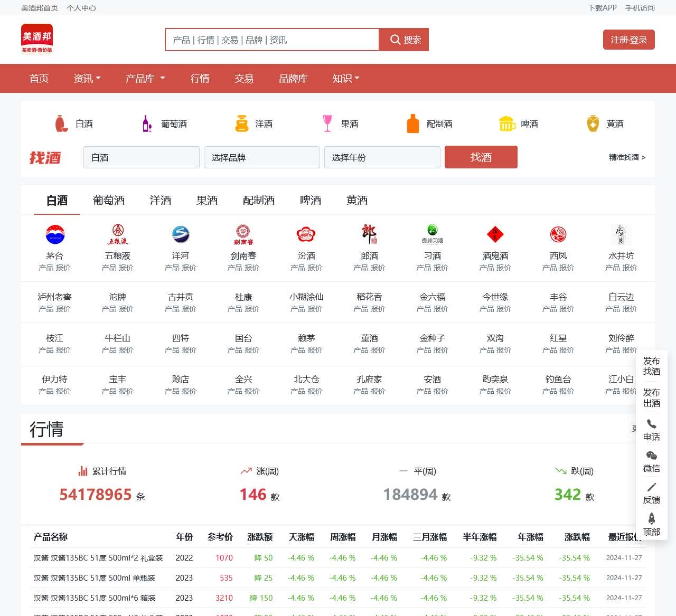Open the 选择品牌 brand selector
Image resolution: width=676 pixels, height=616 pixels.
tap(262, 157)
